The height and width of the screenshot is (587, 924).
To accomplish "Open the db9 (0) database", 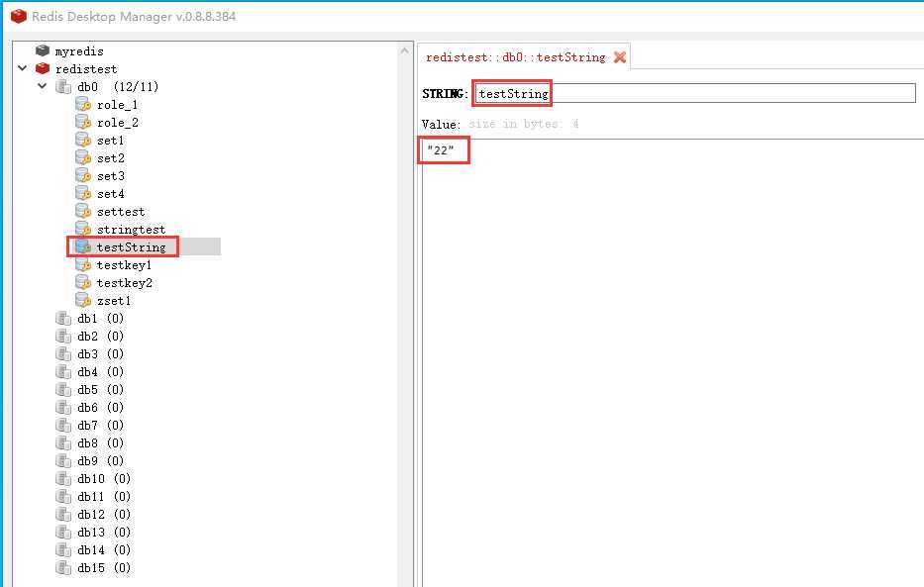I will point(100,461).
